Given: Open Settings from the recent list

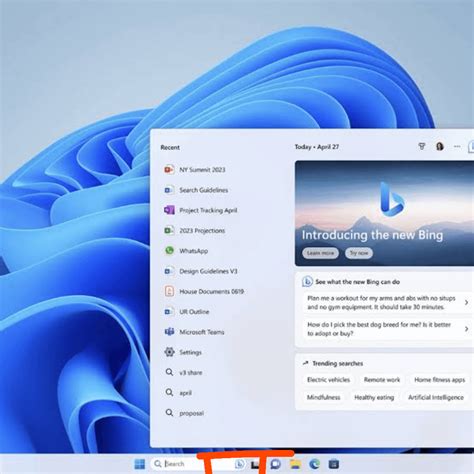Looking at the screenshot, I should (183, 352).
